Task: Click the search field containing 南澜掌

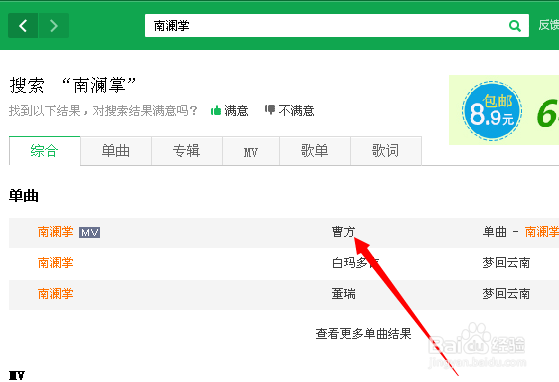Action: point(337,26)
